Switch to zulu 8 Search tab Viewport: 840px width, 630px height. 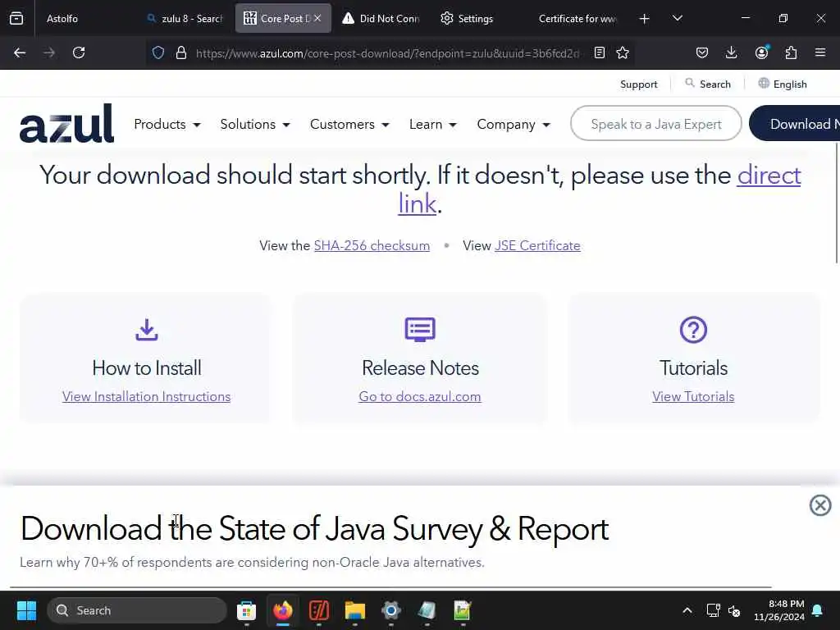click(x=185, y=18)
